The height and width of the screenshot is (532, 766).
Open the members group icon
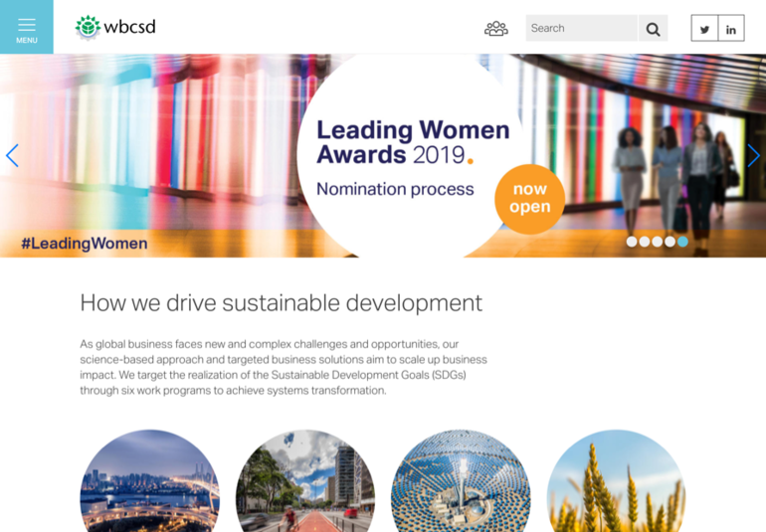495,28
